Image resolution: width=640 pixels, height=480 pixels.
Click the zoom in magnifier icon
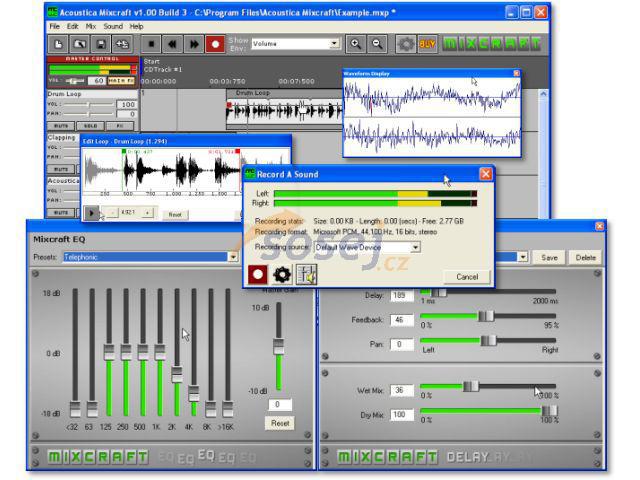coord(355,44)
